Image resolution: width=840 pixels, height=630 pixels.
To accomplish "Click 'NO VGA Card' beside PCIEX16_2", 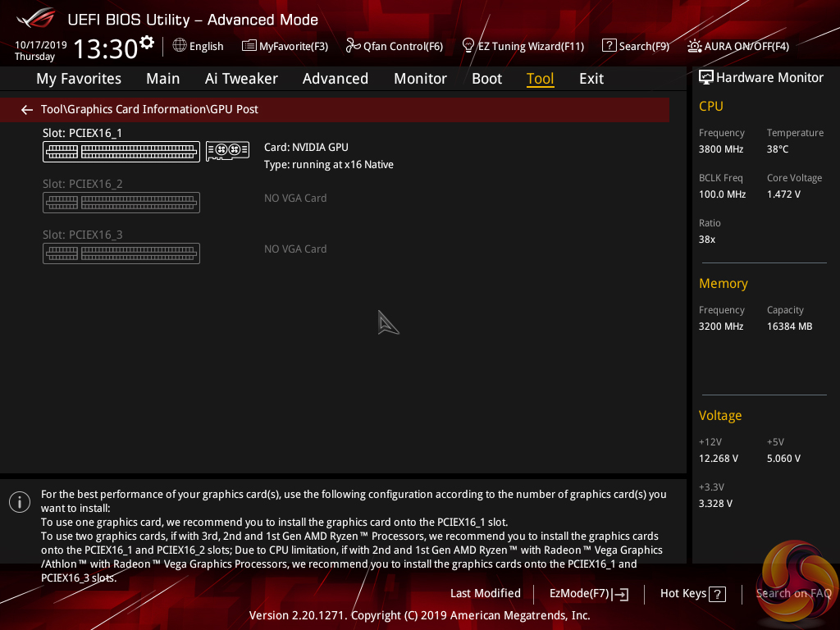I will pyautogui.click(x=295, y=199).
